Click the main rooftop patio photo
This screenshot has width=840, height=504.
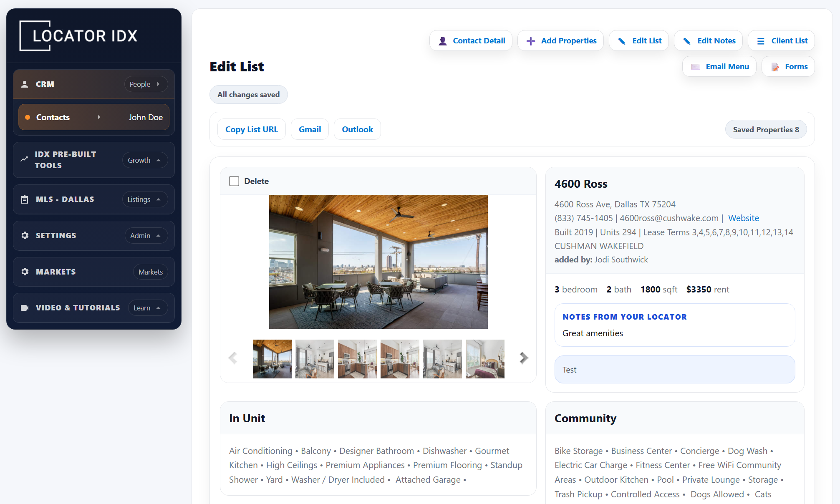coord(378,262)
